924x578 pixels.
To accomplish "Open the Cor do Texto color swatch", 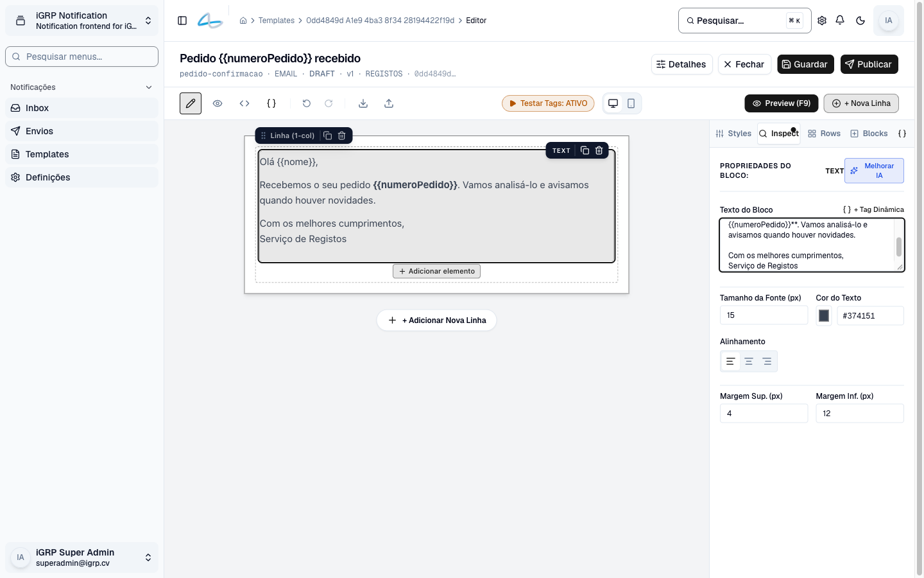I will [824, 316].
